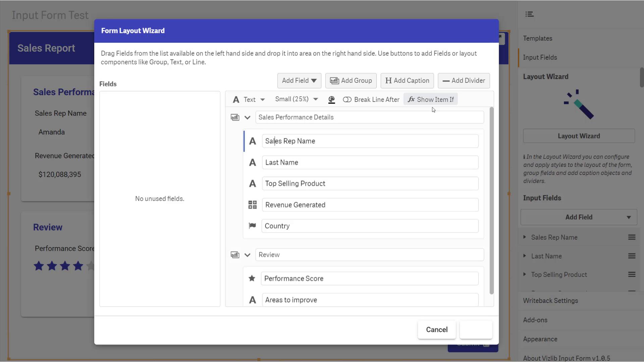Click the Sales Performance Details group icon
644x362 pixels.
pyautogui.click(x=235, y=117)
